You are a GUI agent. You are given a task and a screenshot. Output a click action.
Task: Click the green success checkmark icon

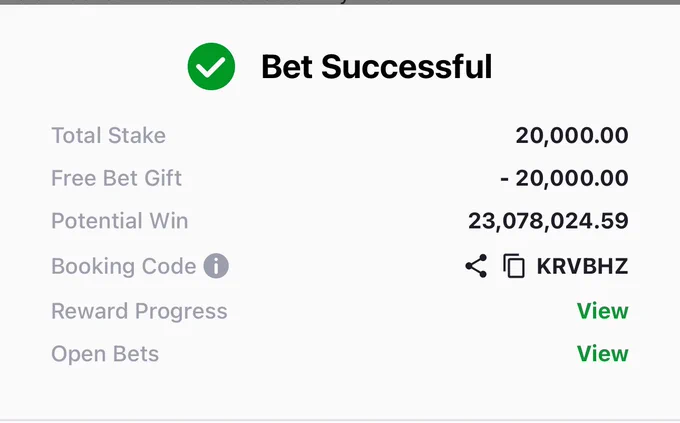pyautogui.click(x=211, y=66)
